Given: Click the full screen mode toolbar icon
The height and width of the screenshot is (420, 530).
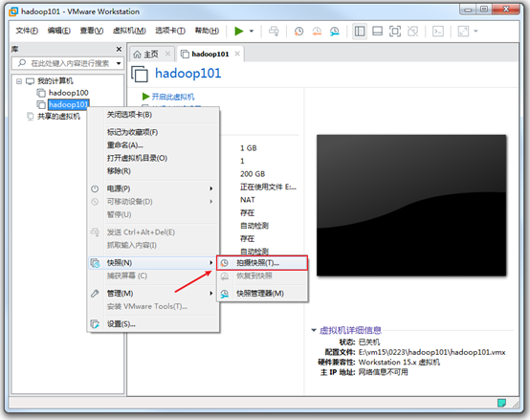Looking at the screenshot, I should coord(395,31).
